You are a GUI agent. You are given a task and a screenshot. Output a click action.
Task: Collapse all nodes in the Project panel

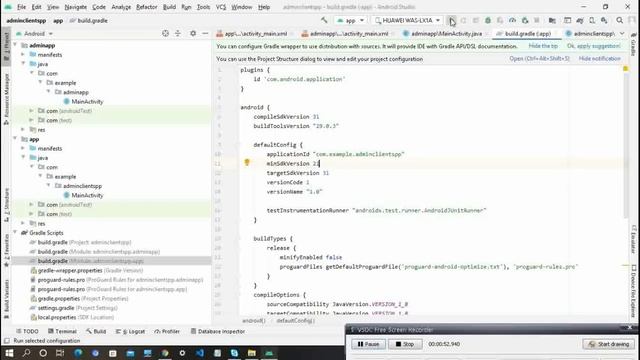pos(178,33)
